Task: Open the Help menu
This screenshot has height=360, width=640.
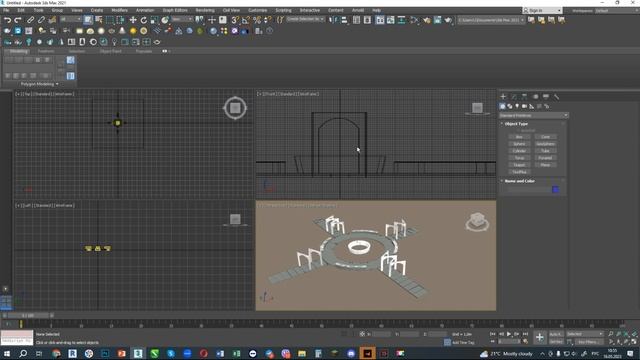Action: tap(377, 10)
